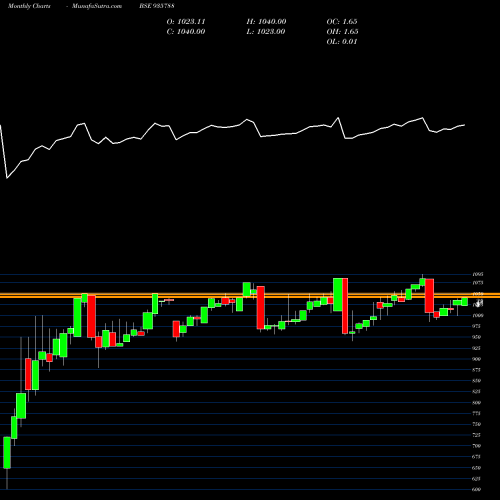
Task: Select the high value 'H: 1040.00'
Action: (x=266, y=22)
